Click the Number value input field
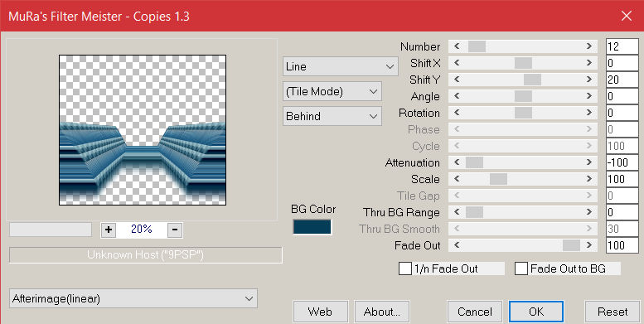This screenshot has height=324, width=644. click(x=622, y=46)
